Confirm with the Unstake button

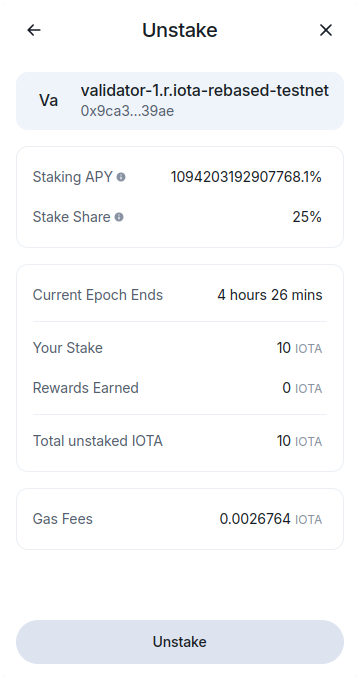(180, 642)
